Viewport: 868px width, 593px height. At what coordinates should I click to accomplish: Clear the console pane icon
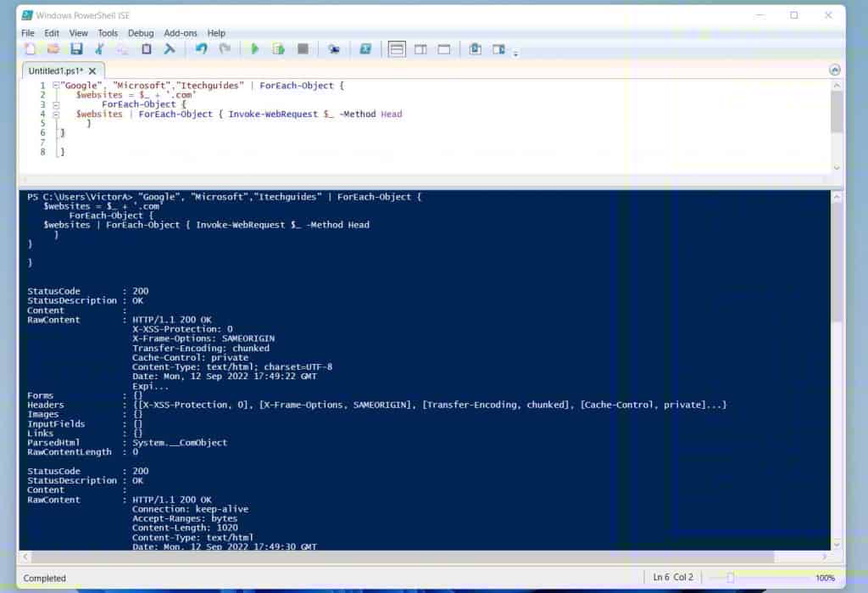tap(170, 49)
